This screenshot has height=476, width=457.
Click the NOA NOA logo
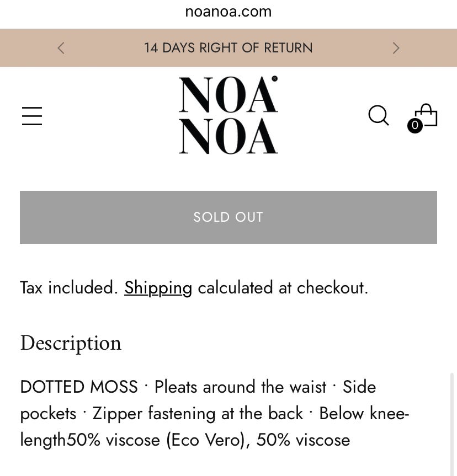coord(228,116)
